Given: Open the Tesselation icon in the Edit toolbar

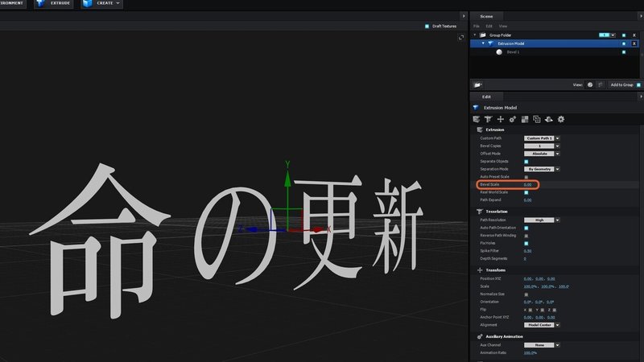Looking at the screenshot, I should [x=488, y=119].
